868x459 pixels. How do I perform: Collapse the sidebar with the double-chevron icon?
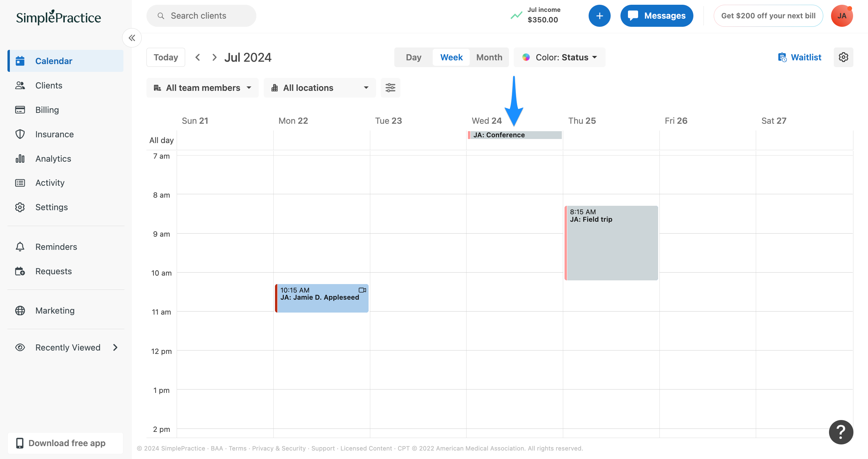point(132,38)
